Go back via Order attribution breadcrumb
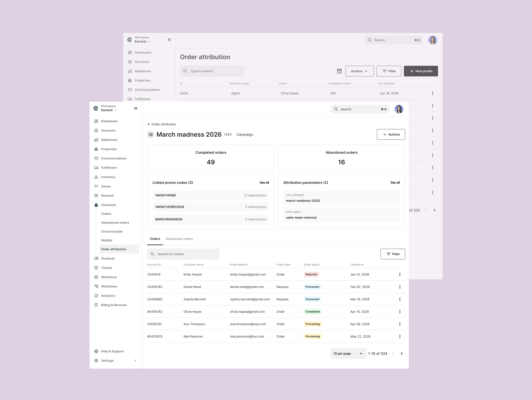This screenshot has width=532, height=400. pyautogui.click(x=162, y=124)
